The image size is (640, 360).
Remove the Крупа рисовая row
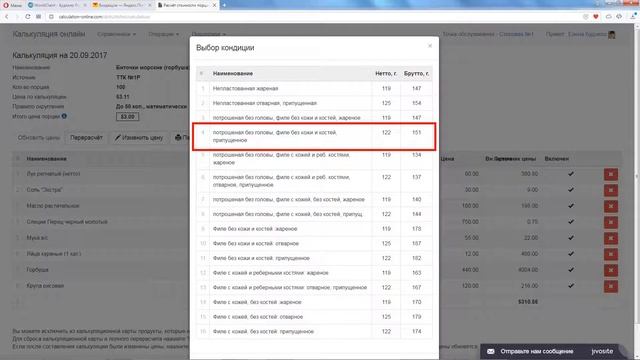(x=611, y=287)
